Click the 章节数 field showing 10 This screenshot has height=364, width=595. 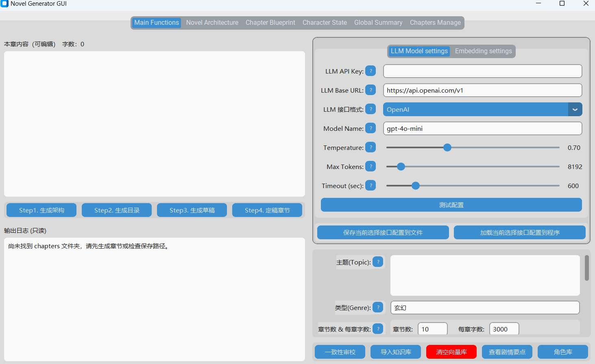[433, 329]
